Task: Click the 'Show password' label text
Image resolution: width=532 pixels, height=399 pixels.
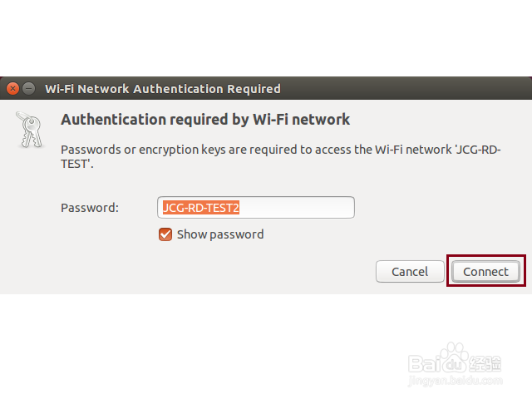Action: tap(220, 234)
